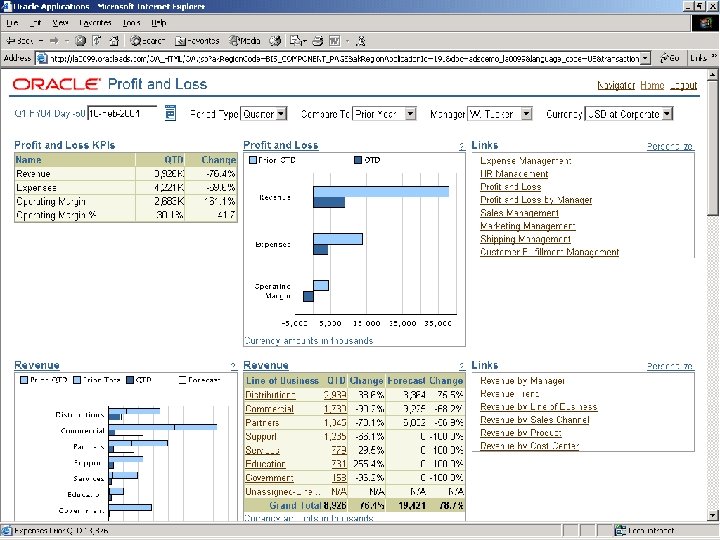Open the Edit menu
720x540 pixels.
click(35, 22)
